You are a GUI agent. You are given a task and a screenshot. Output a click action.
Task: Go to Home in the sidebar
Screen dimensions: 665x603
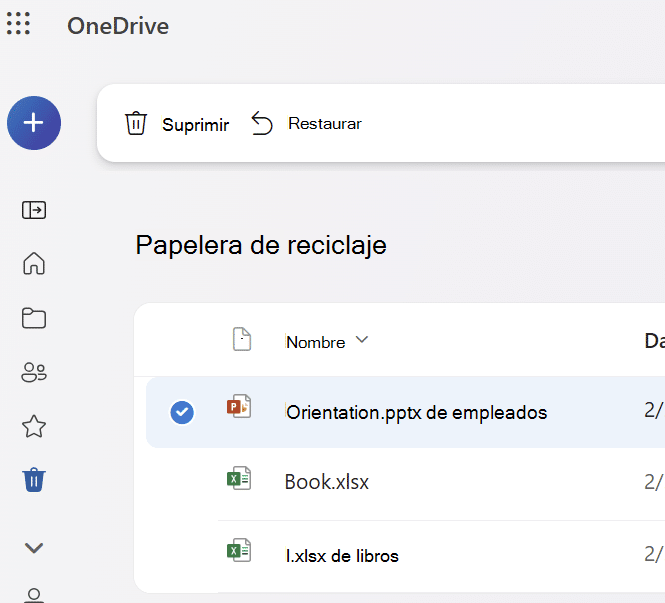tap(34, 264)
